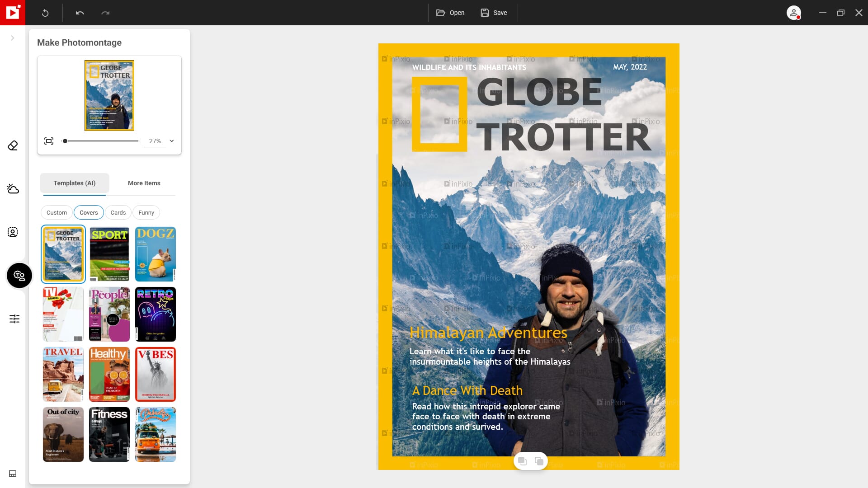
Task: Redo the last action
Action: (105, 13)
